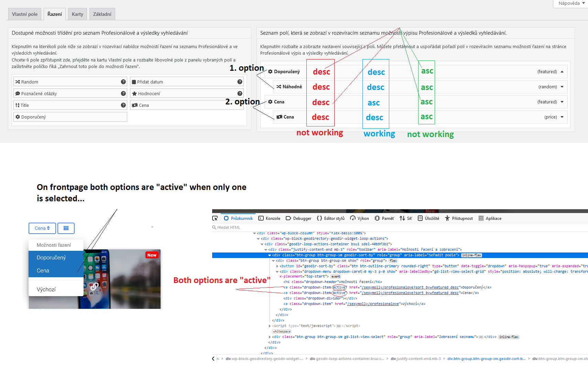Screen dimensions: 588x370
Task: Click the phone listing thumbnail image
Action: (95, 279)
